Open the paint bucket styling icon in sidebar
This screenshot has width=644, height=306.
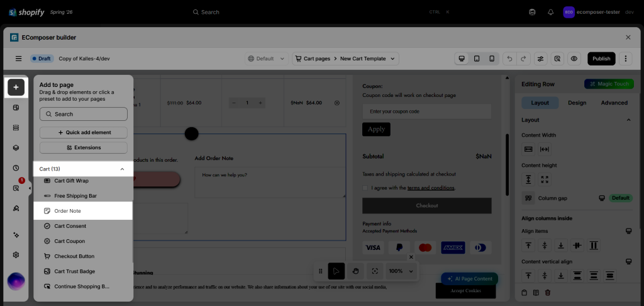pos(16,208)
